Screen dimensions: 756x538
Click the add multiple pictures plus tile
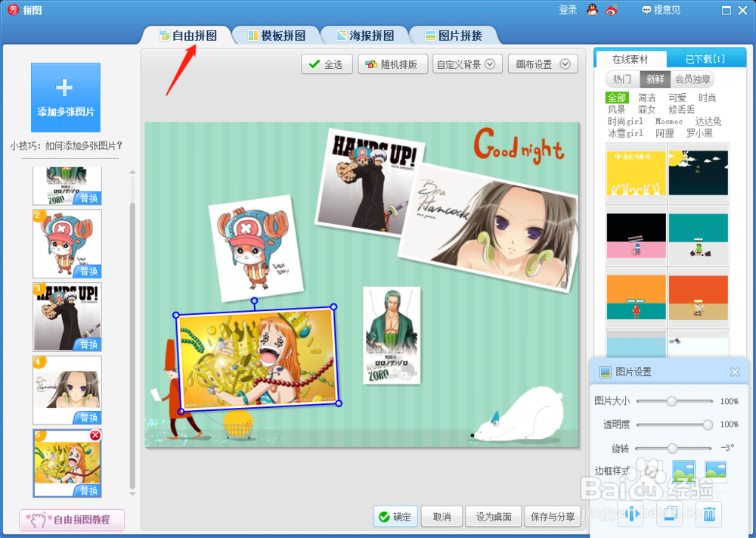click(66, 98)
